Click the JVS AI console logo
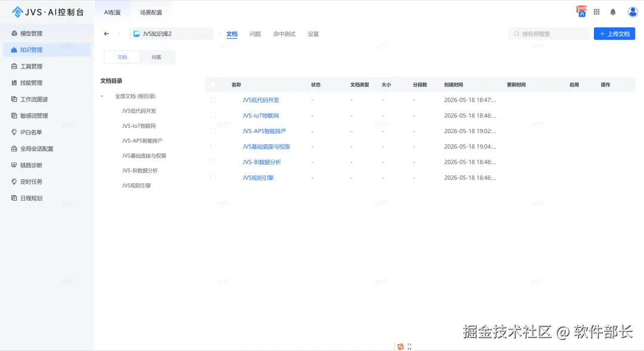644x351 pixels. (48, 12)
